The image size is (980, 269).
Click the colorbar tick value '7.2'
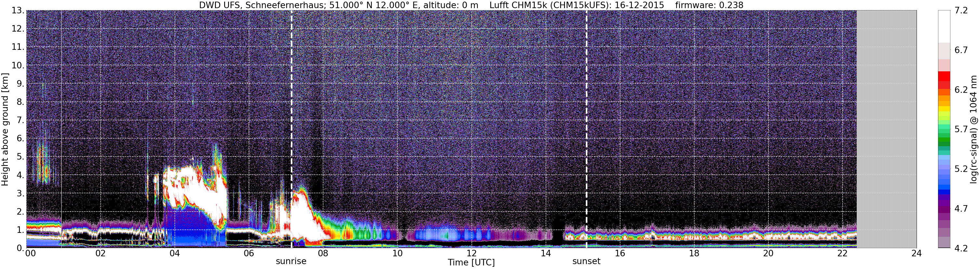coord(961,11)
